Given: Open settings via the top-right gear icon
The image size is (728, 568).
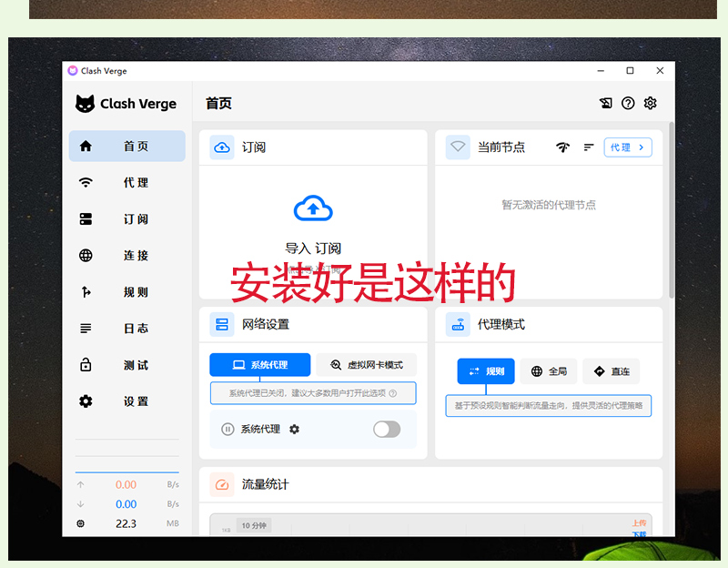Looking at the screenshot, I should click(x=650, y=104).
